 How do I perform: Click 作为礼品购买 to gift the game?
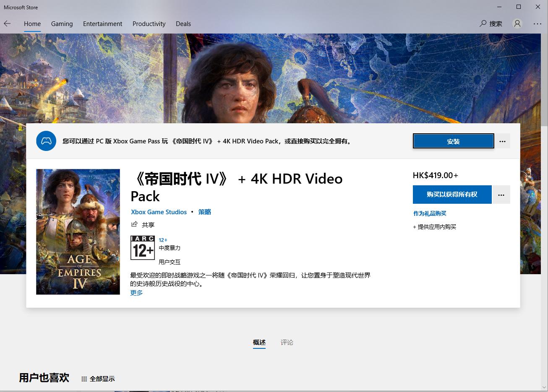pyautogui.click(x=429, y=213)
